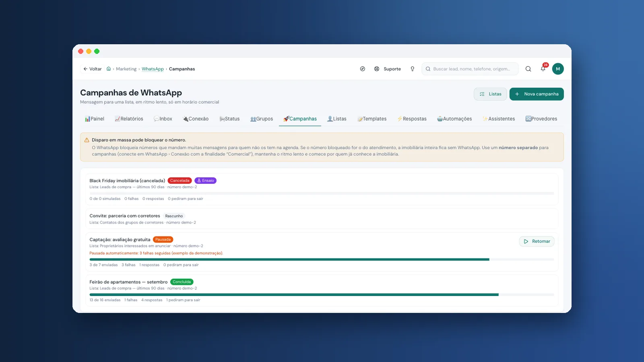Open the compass icon in header
644x362 pixels.
click(x=363, y=69)
